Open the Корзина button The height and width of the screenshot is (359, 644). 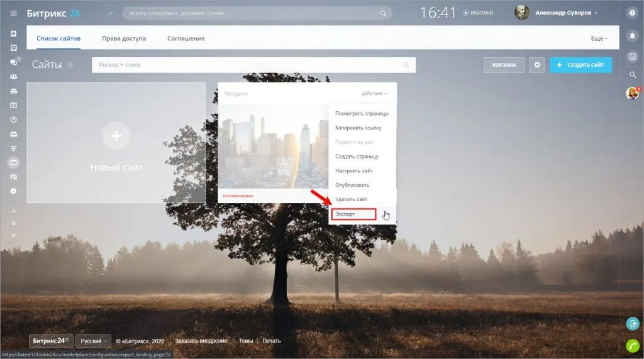point(504,65)
